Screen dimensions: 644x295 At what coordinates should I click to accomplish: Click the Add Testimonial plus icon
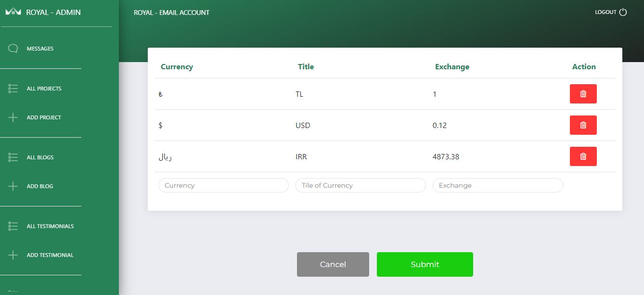[13, 255]
